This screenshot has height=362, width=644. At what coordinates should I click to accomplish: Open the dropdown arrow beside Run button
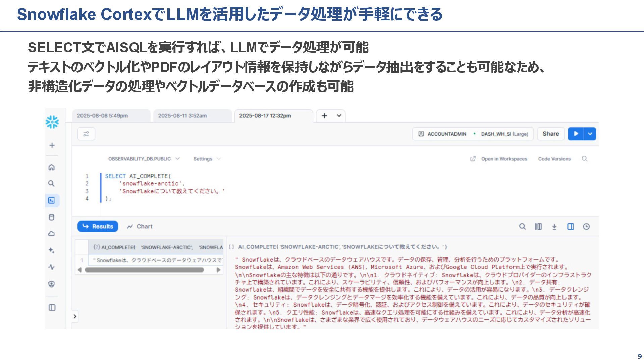coord(590,134)
